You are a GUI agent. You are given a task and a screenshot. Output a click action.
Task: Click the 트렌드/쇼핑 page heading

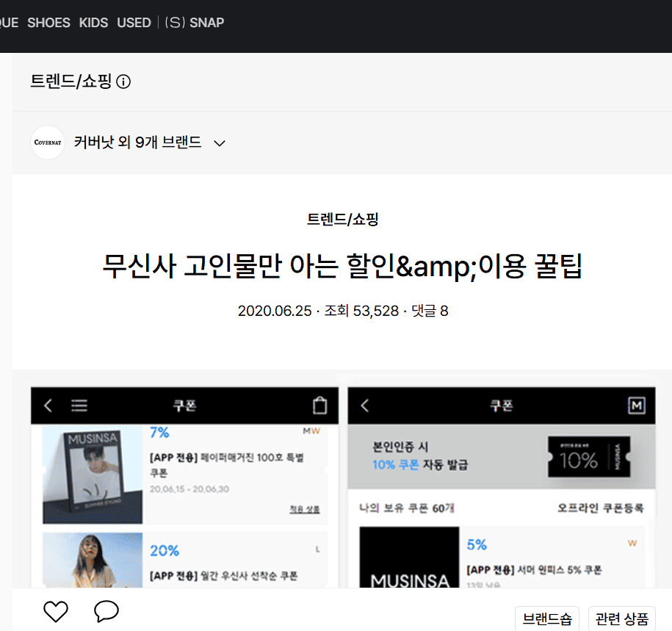71,81
